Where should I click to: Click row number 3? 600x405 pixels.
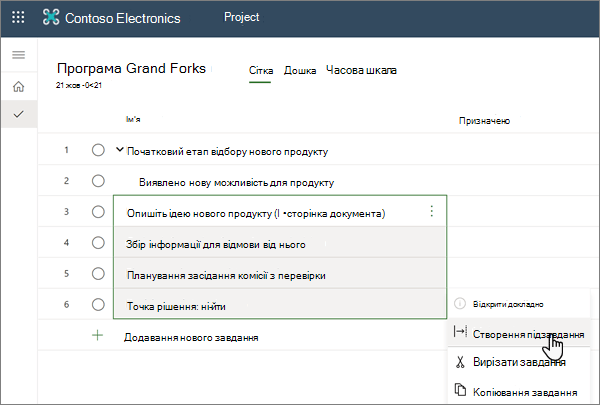pyautogui.click(x=67, y=212)
